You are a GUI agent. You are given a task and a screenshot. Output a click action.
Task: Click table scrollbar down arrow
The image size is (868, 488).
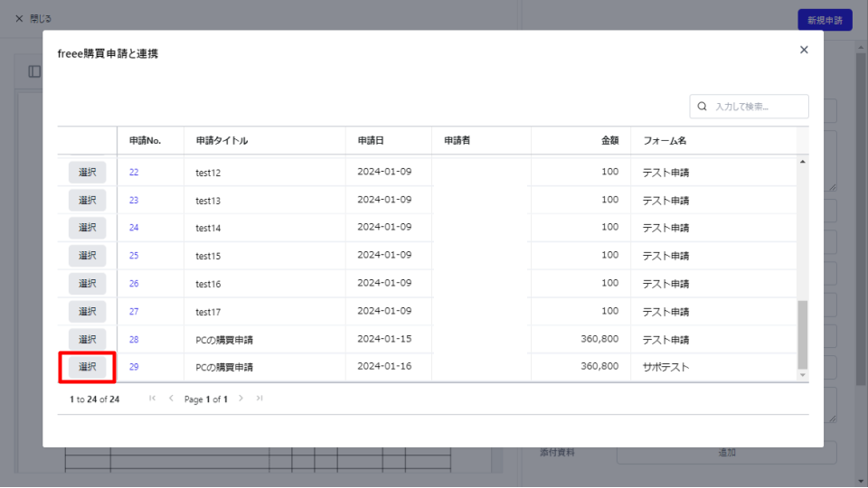pyautogui.click(x=803, y=375)
